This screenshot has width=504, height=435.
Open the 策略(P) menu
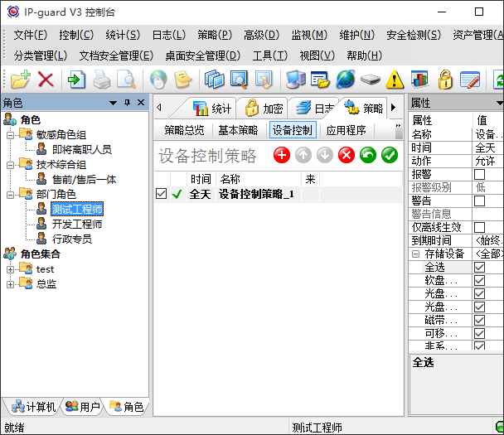214,35
